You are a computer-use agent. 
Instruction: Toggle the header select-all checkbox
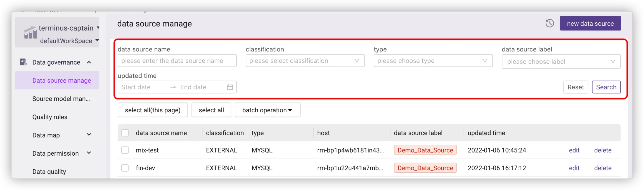125,133
